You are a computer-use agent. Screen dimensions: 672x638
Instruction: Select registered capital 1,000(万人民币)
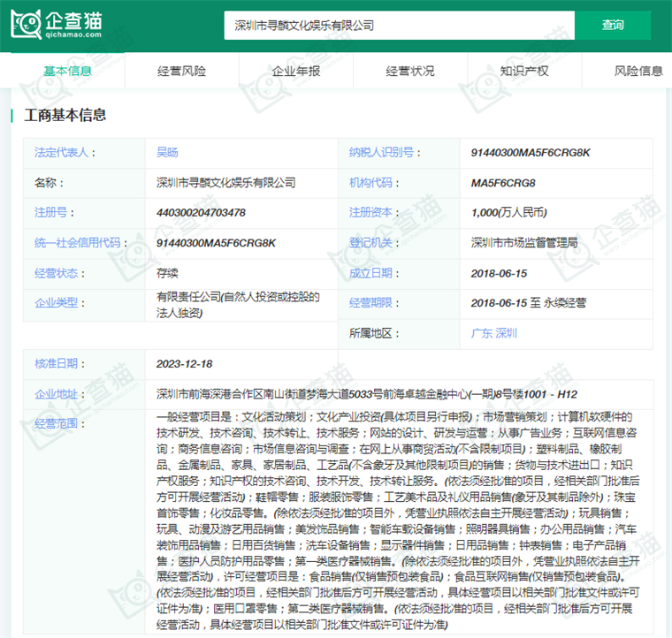pyautogui.click(x=509, y=212)
